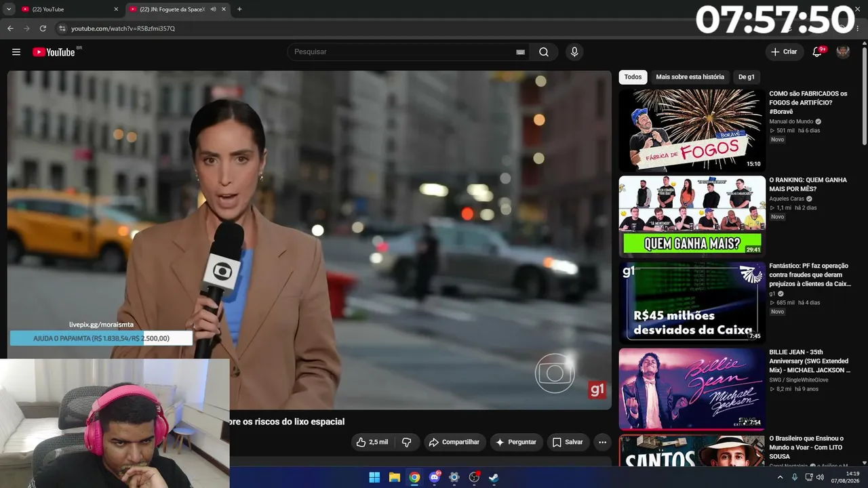Click the Billie Jean Michael Jackson thumbnail
Image resolution: width=868 pixels, height=488 pixels.
pyautogui.click(x=692, y=389)
